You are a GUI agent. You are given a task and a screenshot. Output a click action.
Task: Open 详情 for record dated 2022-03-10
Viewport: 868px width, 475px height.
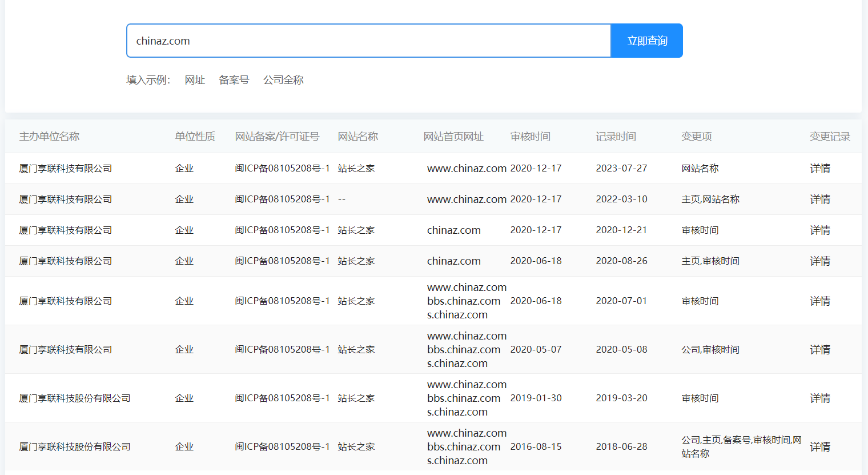pyautogui.click(x=820, y=199)
